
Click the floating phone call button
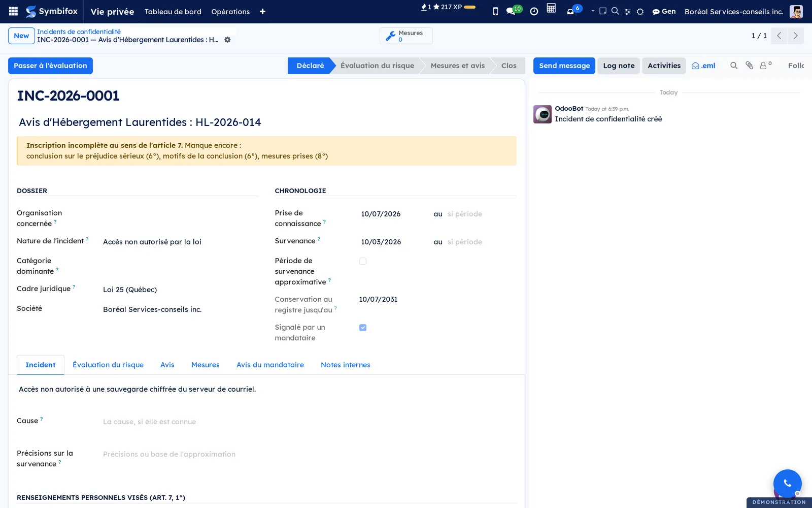click(x=787, y=483)
